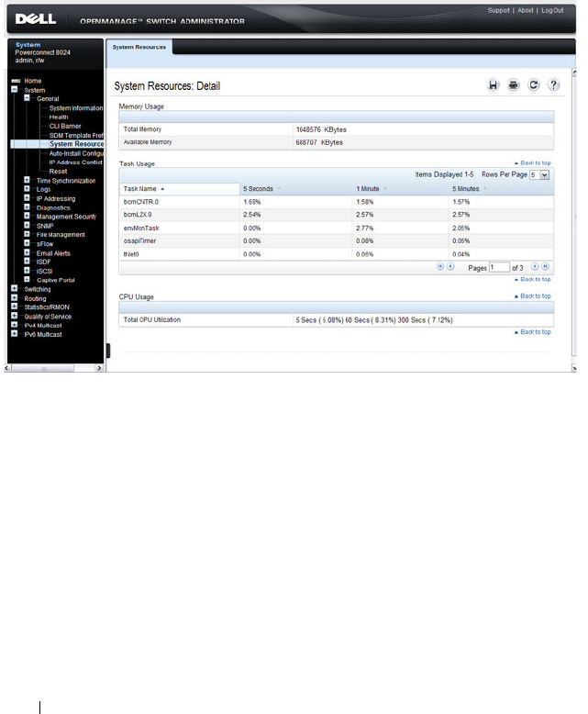Go to previous page of Task Usage

(x=450, y=267)
